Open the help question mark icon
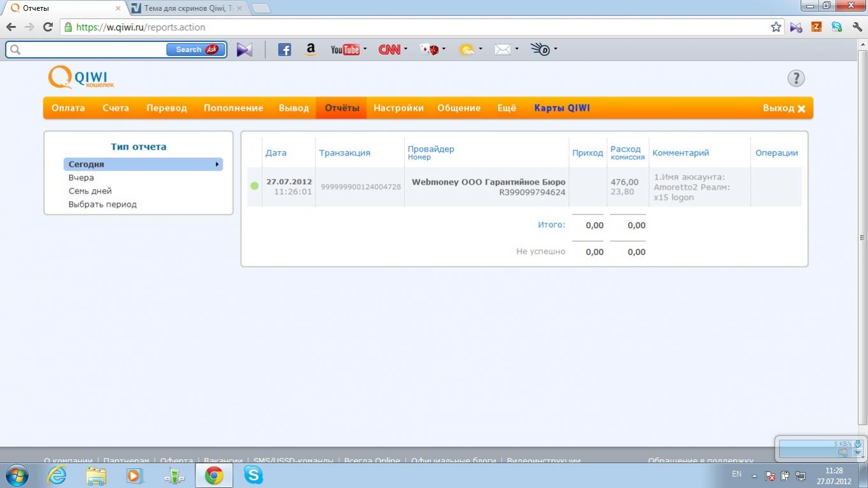This screenshot has width=868, height=488. coord(795,78)
